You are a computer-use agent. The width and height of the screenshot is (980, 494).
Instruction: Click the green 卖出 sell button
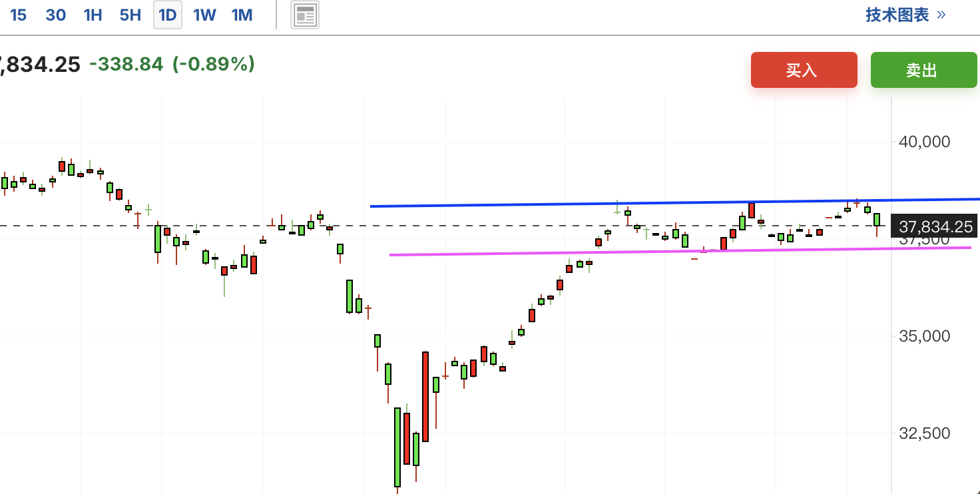(921, 70)
